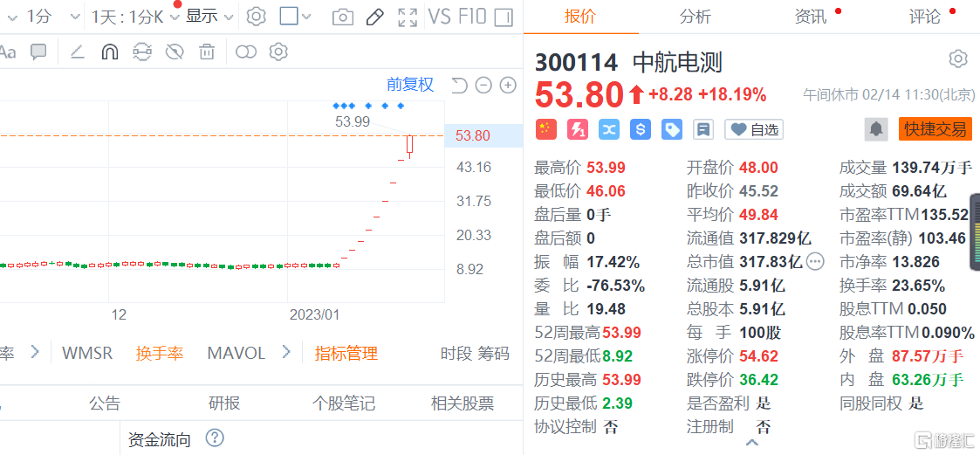This screenshot has width=980, height=455.
Task: Select the MAVOL indicator
Action: pos(236,353)
